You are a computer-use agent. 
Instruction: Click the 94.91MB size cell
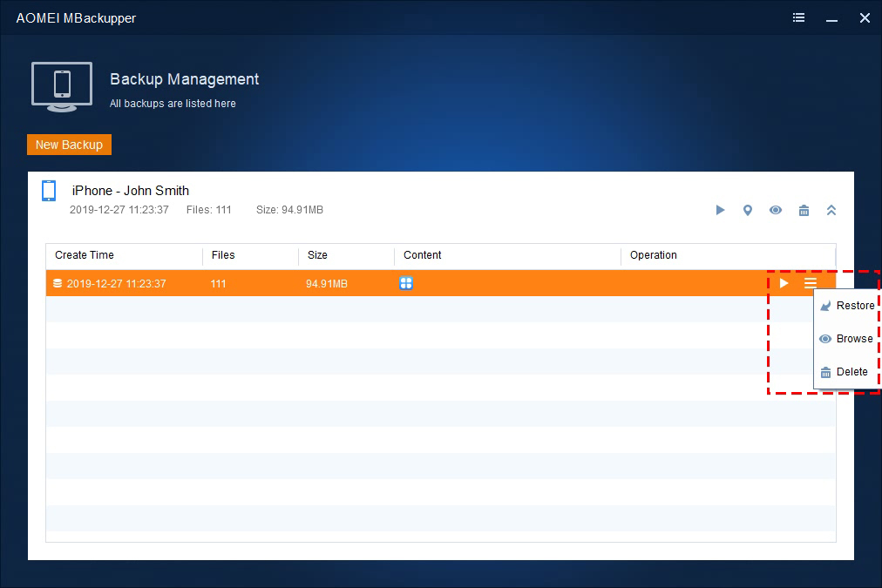327,284
